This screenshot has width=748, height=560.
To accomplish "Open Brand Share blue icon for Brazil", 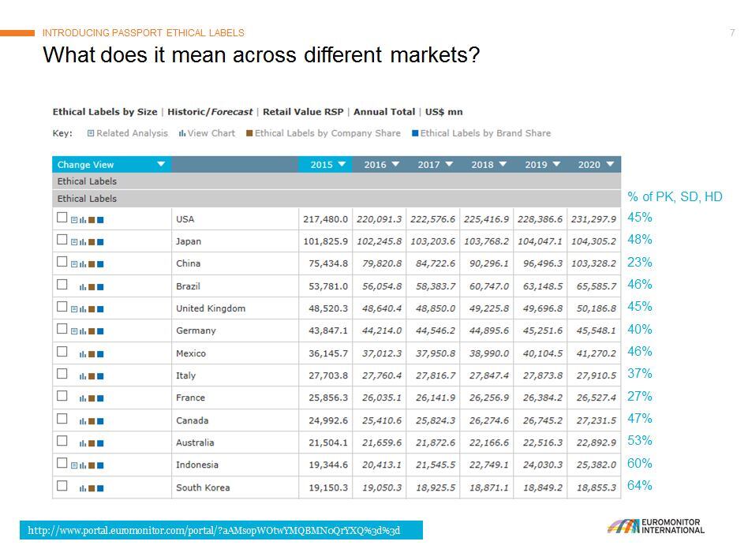I will pos(100,287).
